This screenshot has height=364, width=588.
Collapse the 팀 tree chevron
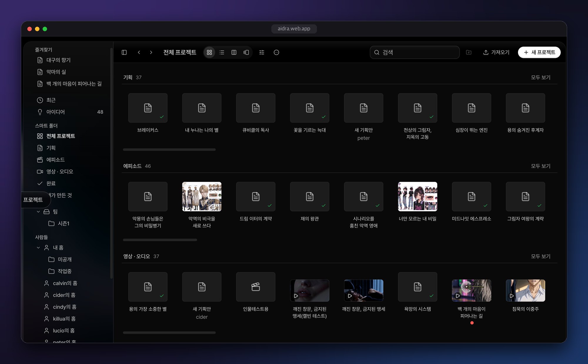click(38, 212)
